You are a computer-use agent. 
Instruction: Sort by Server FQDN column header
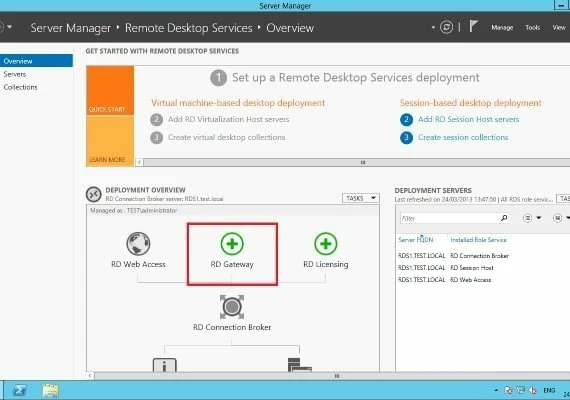(416, 240)
